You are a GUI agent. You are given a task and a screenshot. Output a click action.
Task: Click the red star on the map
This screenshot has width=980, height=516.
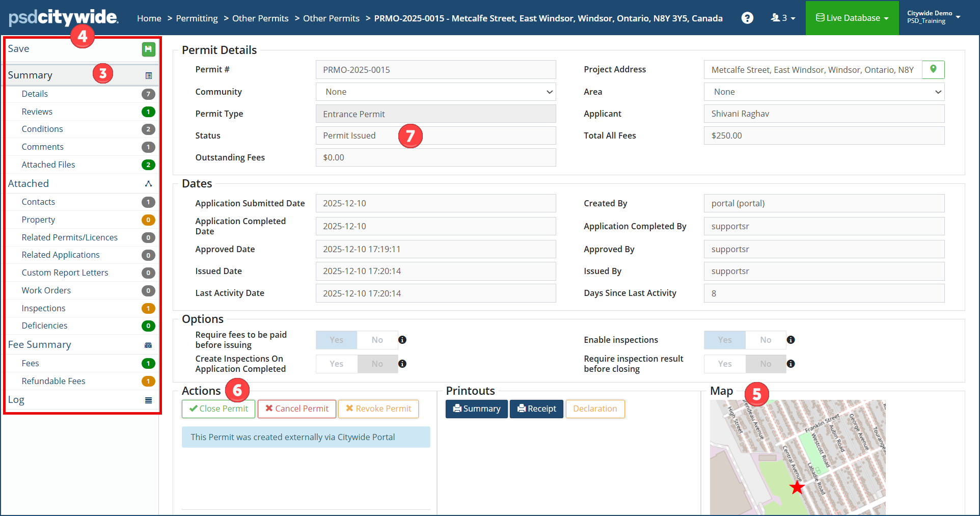(x=797, y=487)
